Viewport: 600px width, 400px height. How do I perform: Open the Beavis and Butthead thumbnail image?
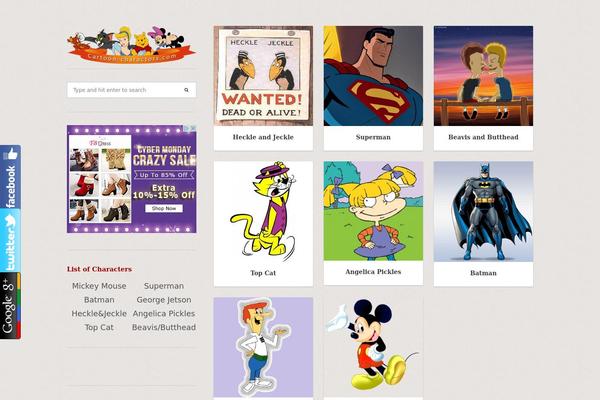(x=483, y=76)
